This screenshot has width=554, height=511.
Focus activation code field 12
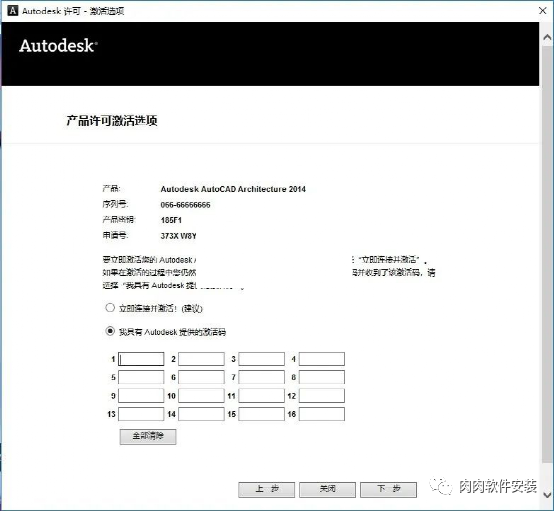click(x=322, y=395)
